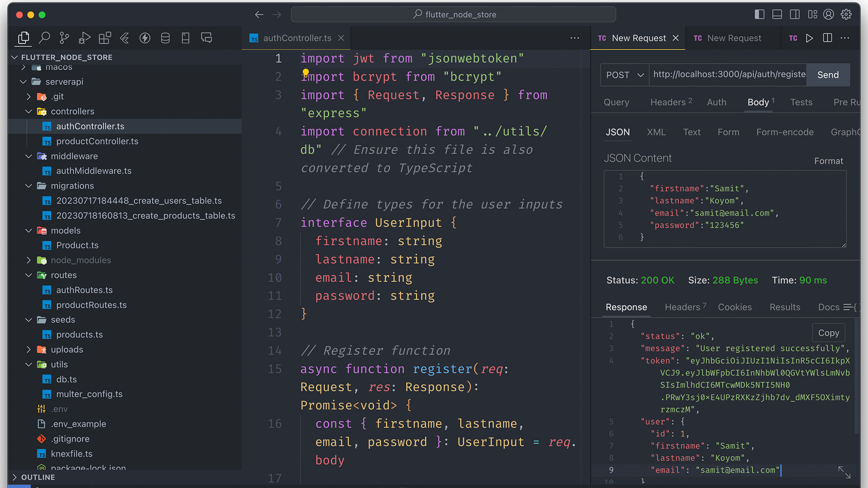Screen dimensions: 868x488
Task: Click the Explorer icon in activity bar
Action: [x=23, y=38]
